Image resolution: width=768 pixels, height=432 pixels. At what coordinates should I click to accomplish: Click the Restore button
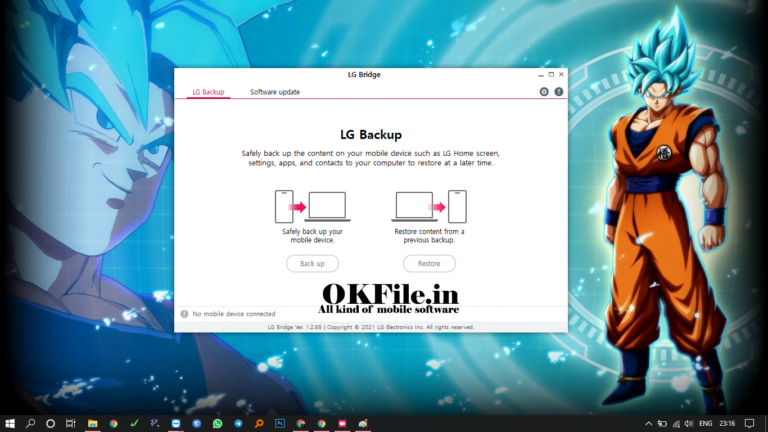click(429, 264)
